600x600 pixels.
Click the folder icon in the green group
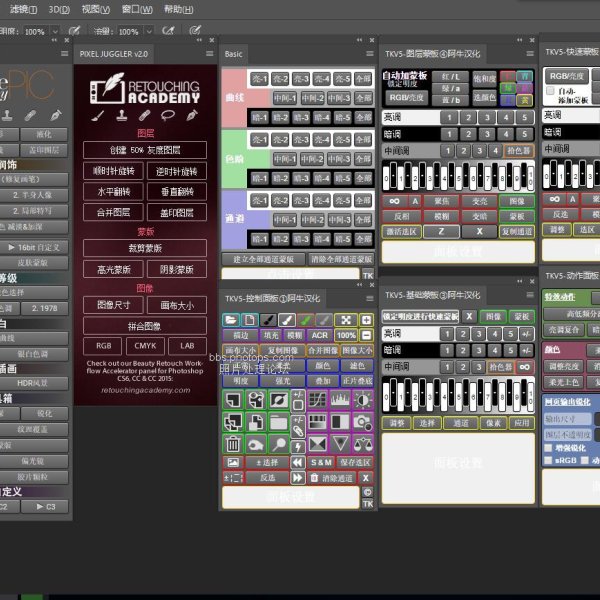(279, 422)
